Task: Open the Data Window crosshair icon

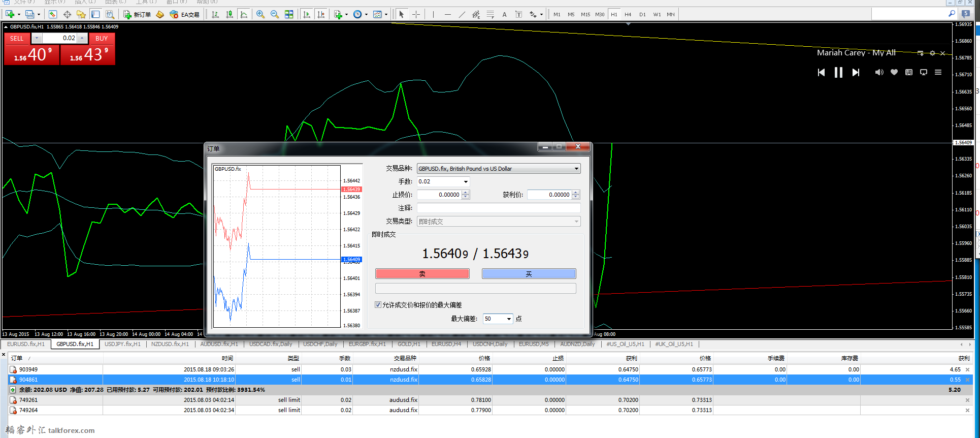Action: pos(67,14)
